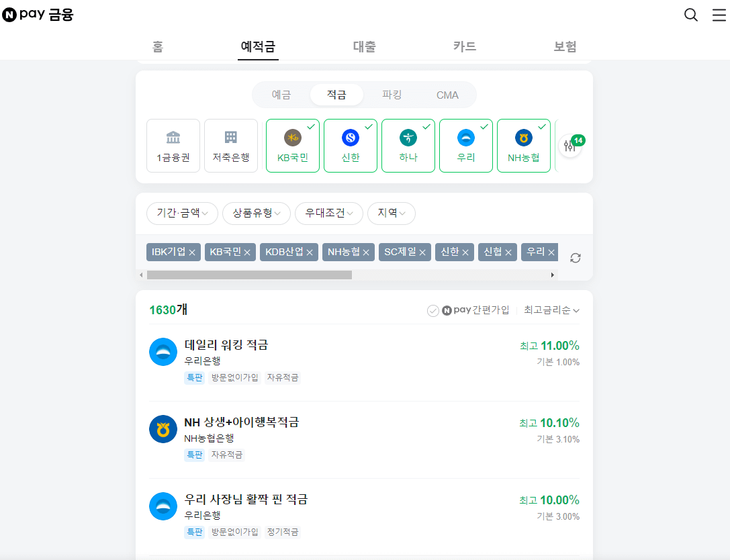Screen dimensions: 730x560
Task: Open the 기간·금액 dropdown
Action: point(181,213)
